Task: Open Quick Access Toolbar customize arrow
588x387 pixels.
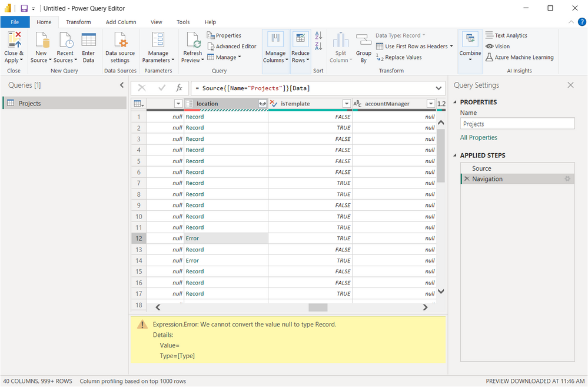Action: (34, 9)
